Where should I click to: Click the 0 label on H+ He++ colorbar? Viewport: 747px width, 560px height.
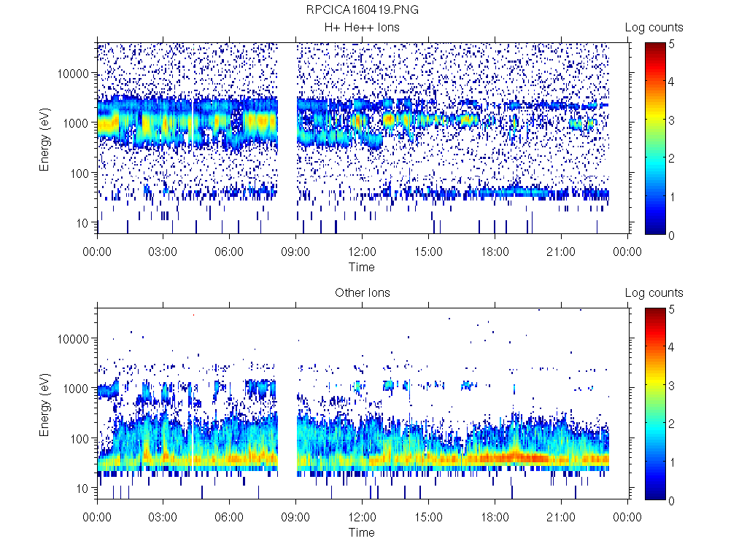pos(671,236)
